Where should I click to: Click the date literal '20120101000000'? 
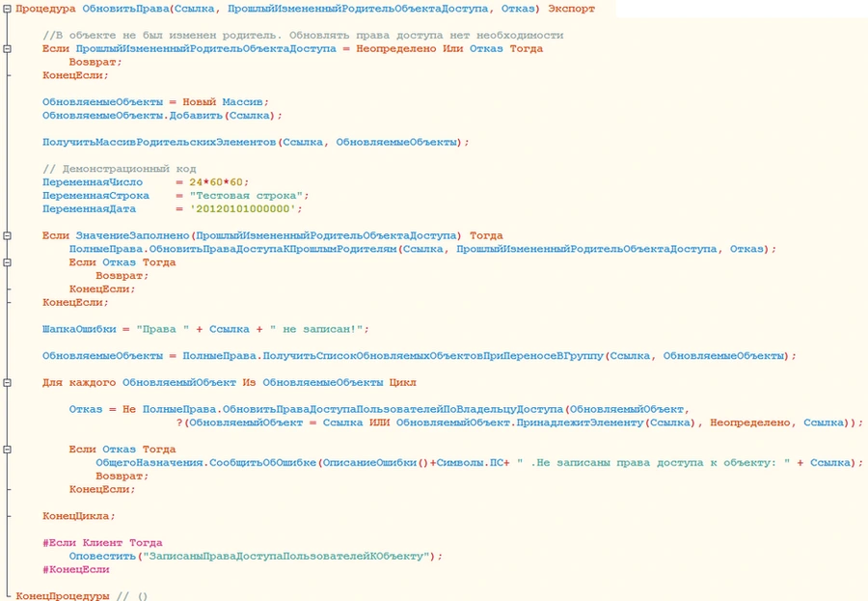(246, 209)
